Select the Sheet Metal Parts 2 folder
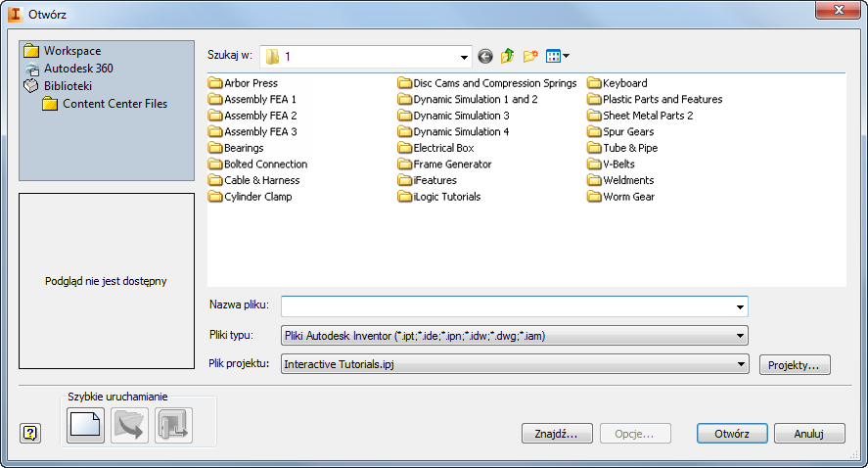The width and height of the screenshot is (868, 468). [x=640, y=116]
